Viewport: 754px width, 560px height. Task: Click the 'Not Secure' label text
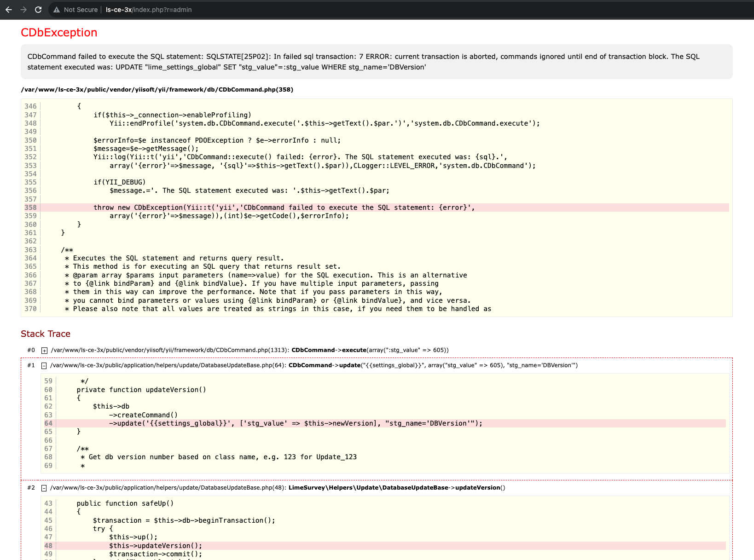pos(81,10)
